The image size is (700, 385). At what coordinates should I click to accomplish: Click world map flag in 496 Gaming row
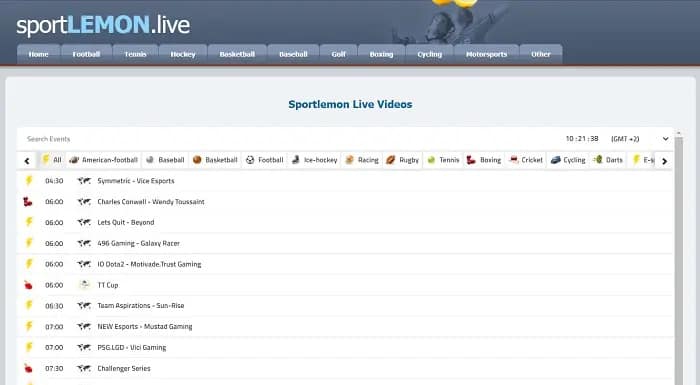84,243
